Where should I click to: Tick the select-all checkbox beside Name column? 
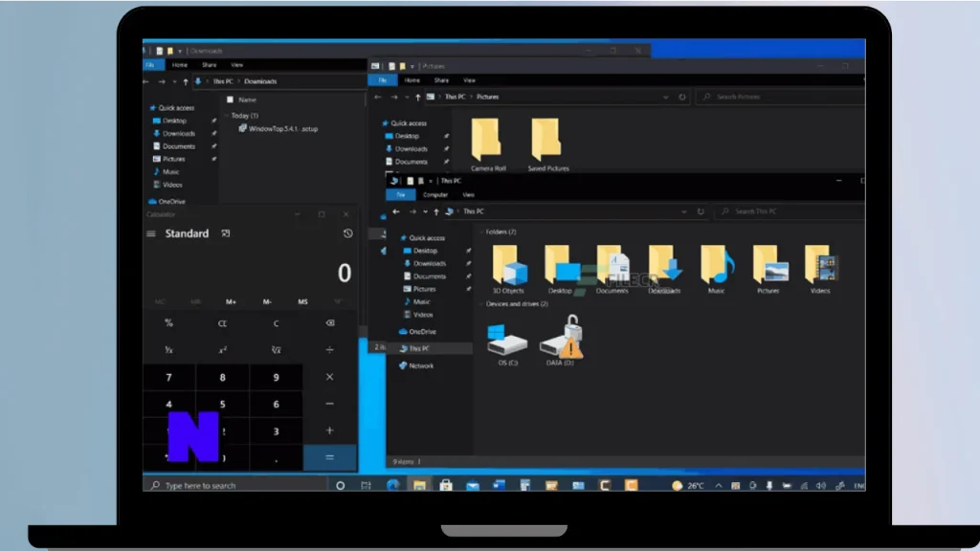230,99
